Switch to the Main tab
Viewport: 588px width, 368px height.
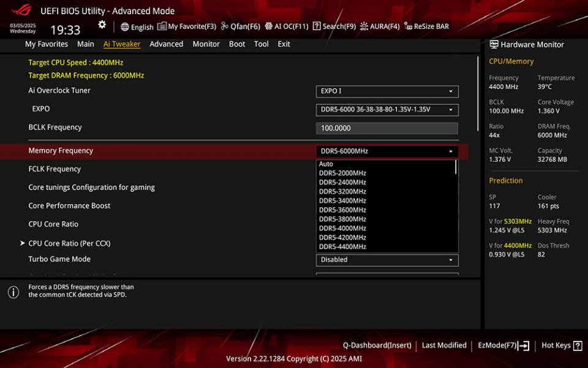coord(86,44)
